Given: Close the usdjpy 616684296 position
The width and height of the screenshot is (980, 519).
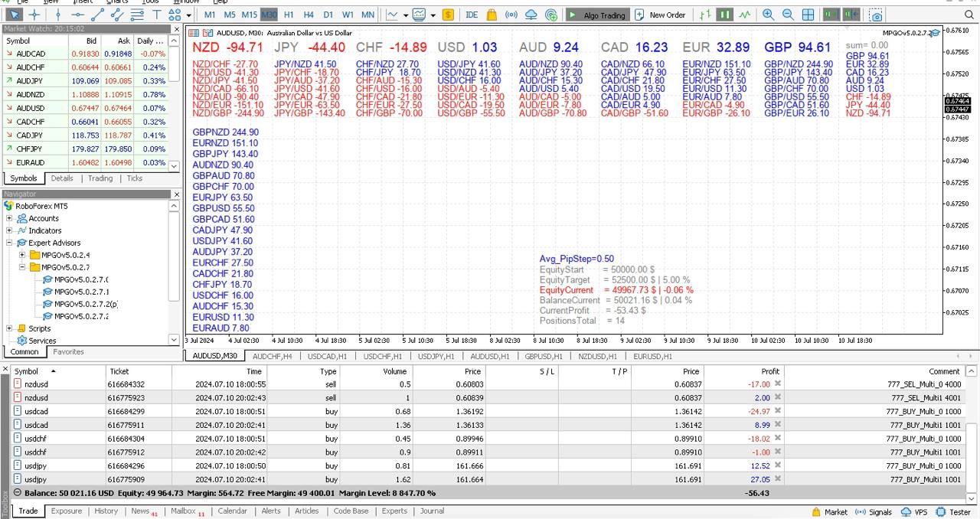Looking at the screenshot, I should 778,466.
